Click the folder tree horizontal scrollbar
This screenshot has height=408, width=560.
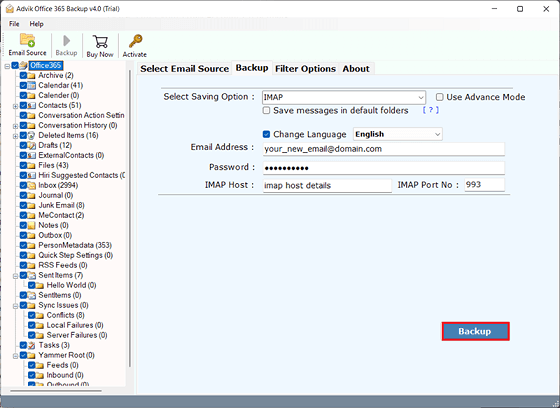point(56,391)
